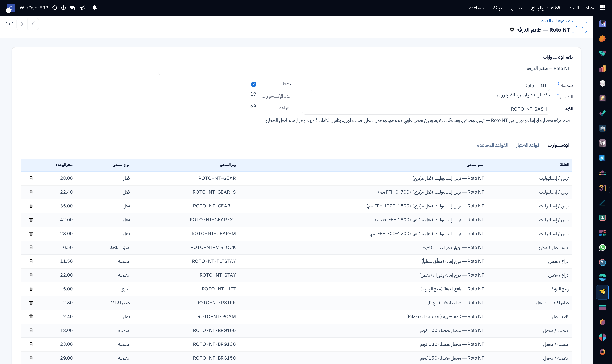Open the bar chart sales sidebar app
Viewport: 612px width, 364px height.
[602, 68]
